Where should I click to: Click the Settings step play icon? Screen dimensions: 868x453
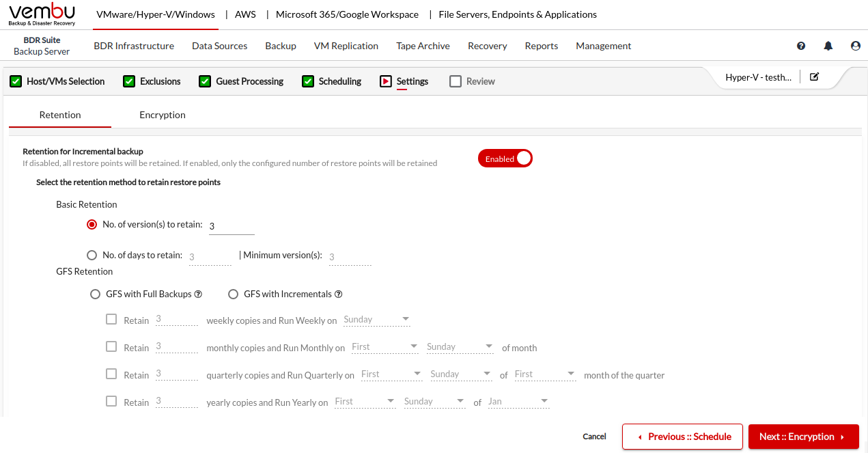pos(386,81)
